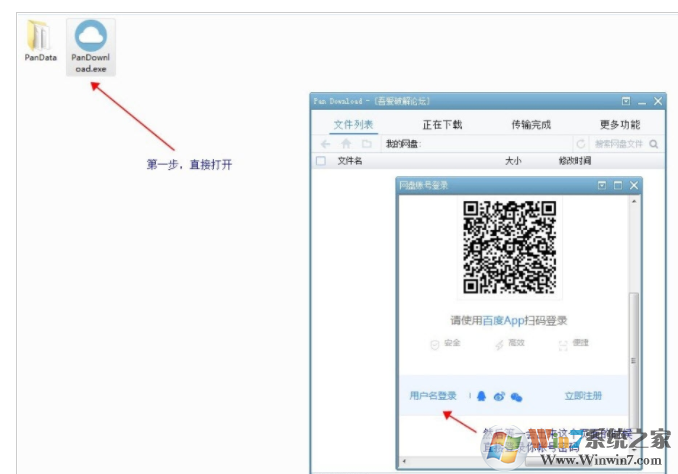
Task: Log in with the WeChat icon
Action: click(x=516, y=397)
